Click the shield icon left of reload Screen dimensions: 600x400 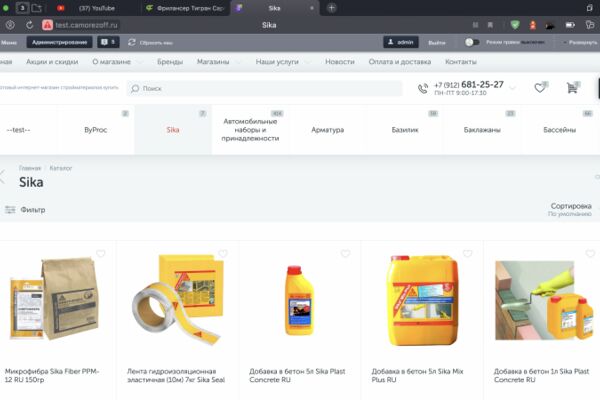[x=10, y=25]
